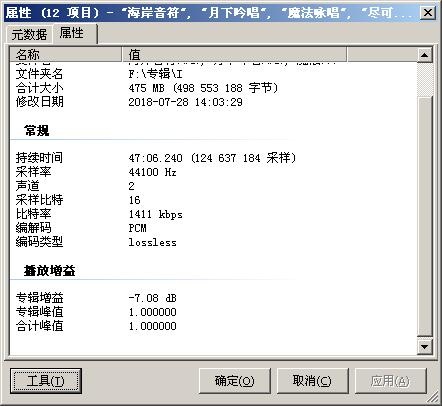Screen dimensions: 442x406
Task: Select the 专辑峰值 row label
Action: pyautogui.click(x=39, y=312)
